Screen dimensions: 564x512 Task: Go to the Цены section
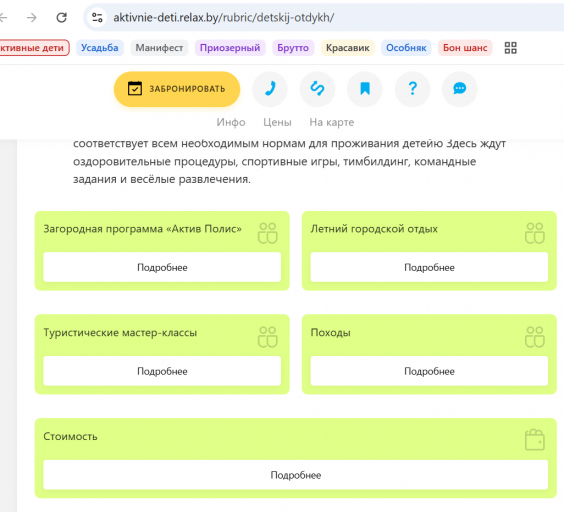[277, 122]
